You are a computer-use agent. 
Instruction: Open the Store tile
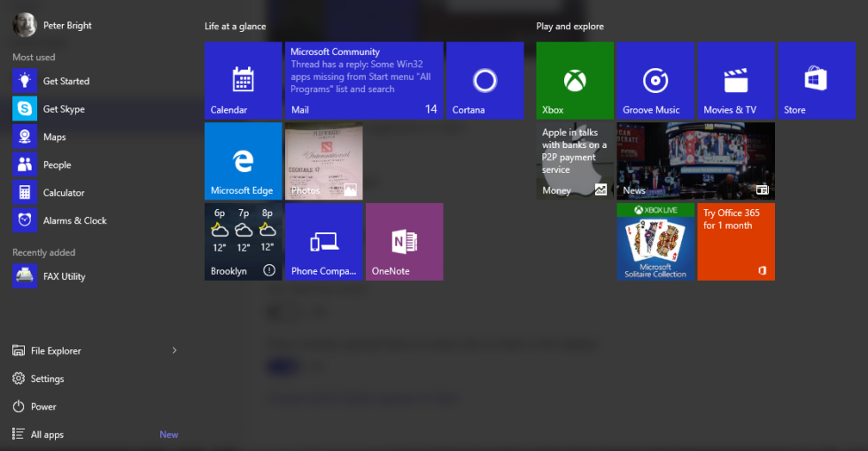(x=817, y=81)
